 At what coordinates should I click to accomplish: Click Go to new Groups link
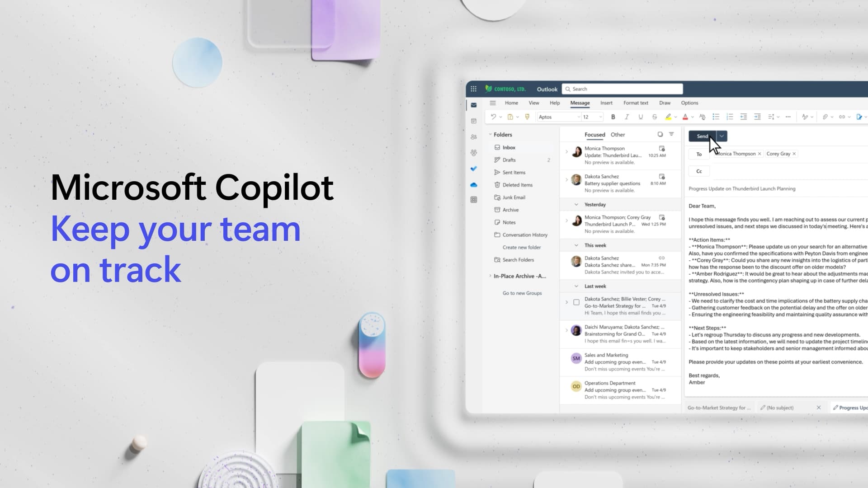coord(522,292)
